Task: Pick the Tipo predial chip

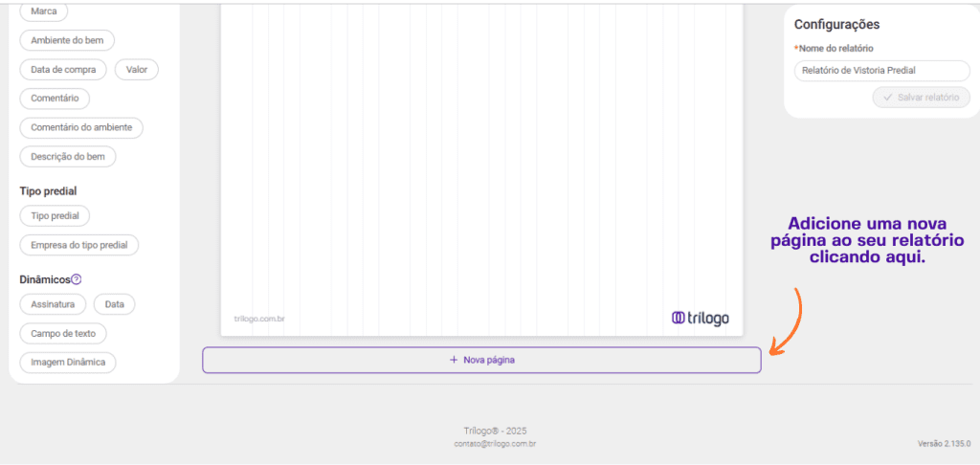Action: pyautogui.click(x=55, y=216)
